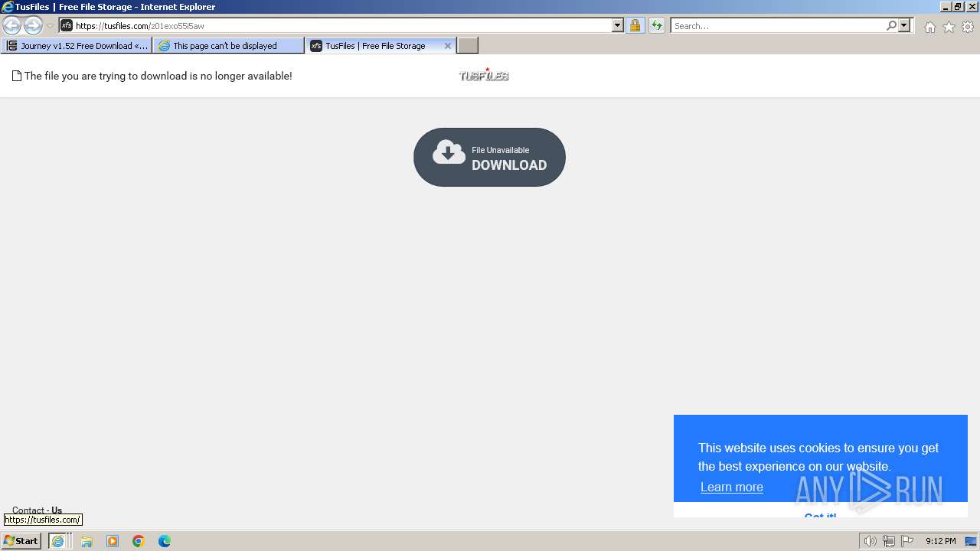
Task: Click the file icon beside unavailable message
Action: point(17,76)
